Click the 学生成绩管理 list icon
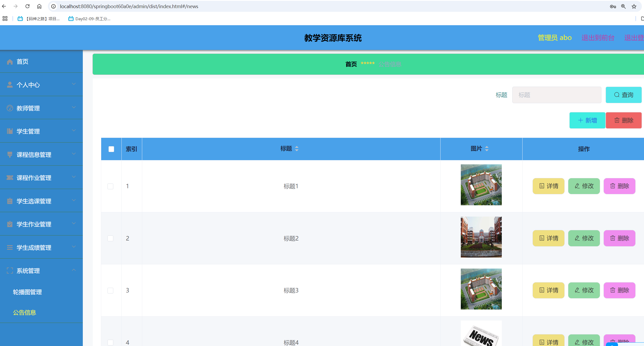644x346 pixels. (10, 247)
